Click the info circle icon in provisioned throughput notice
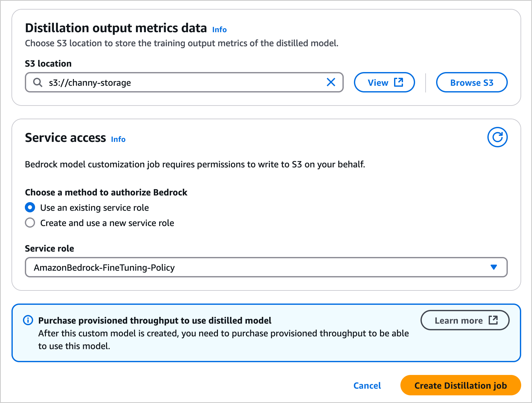This screenshot has height=403, width=532. pos(28,320)
